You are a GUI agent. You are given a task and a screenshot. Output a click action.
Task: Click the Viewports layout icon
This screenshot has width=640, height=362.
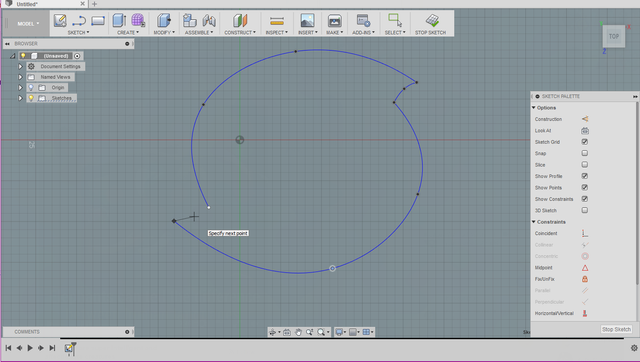point(366,332)
